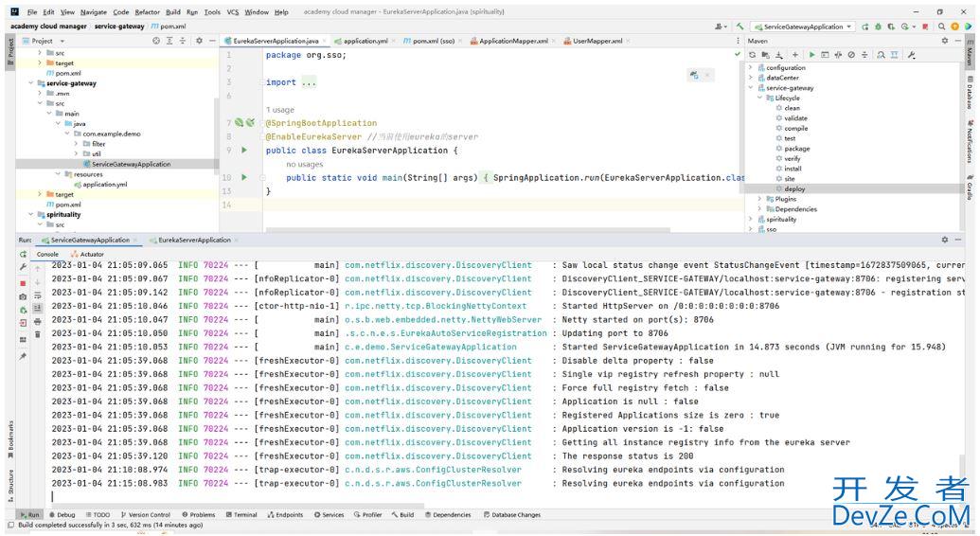
Task: Open Database side tool window
Action: tap(970, 93)
